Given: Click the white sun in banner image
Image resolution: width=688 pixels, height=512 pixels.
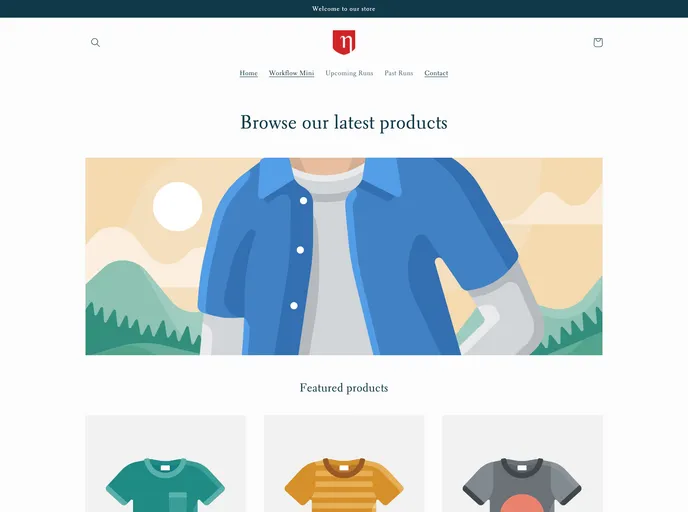Looking at the screenshot, I should pyautogui.click(x=177, y=206).
